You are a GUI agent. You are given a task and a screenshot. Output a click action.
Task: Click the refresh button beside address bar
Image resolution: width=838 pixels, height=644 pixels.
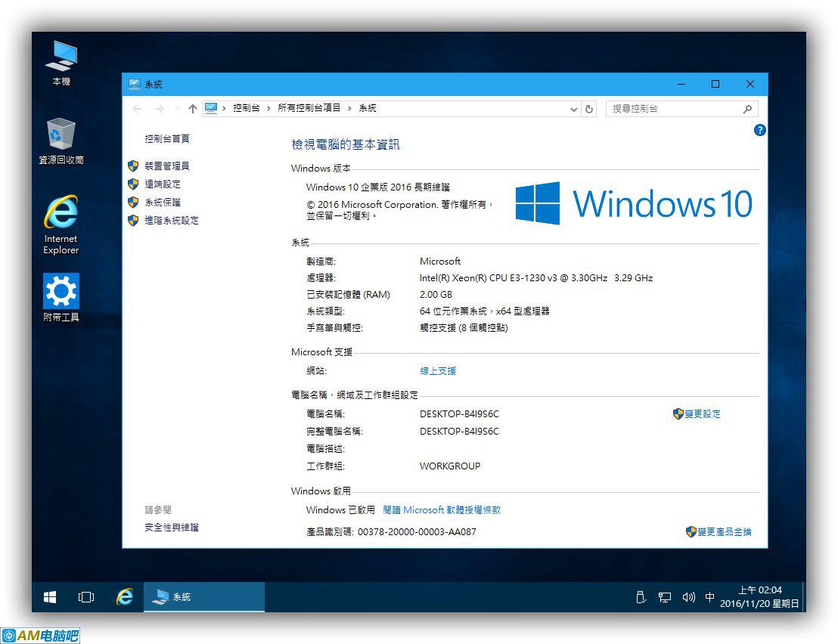point(589,109)
